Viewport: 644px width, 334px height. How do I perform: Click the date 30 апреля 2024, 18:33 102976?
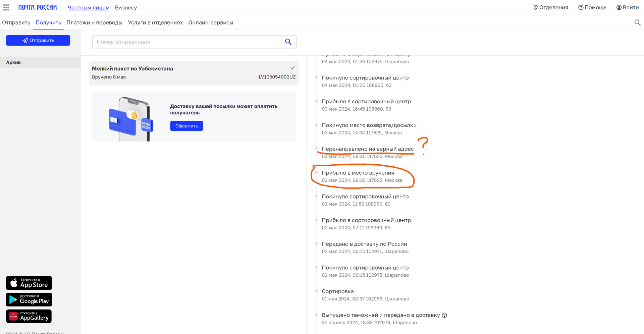click(369, 323)
